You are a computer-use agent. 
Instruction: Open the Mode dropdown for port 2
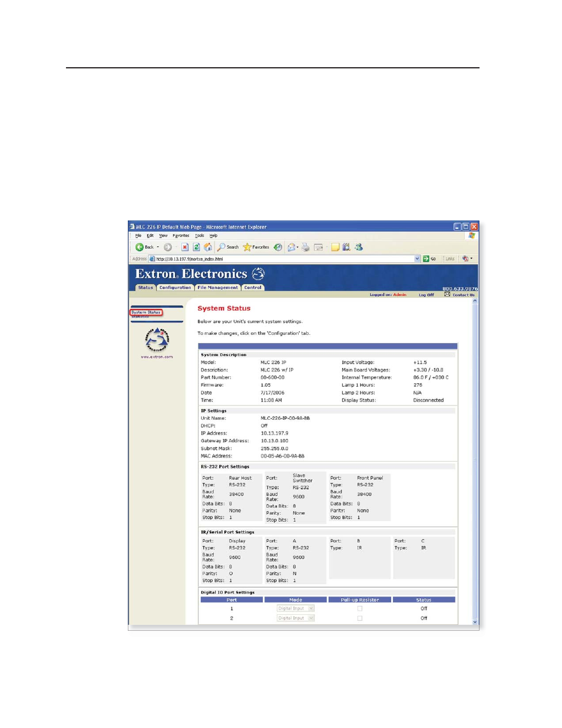click(296, 618)
